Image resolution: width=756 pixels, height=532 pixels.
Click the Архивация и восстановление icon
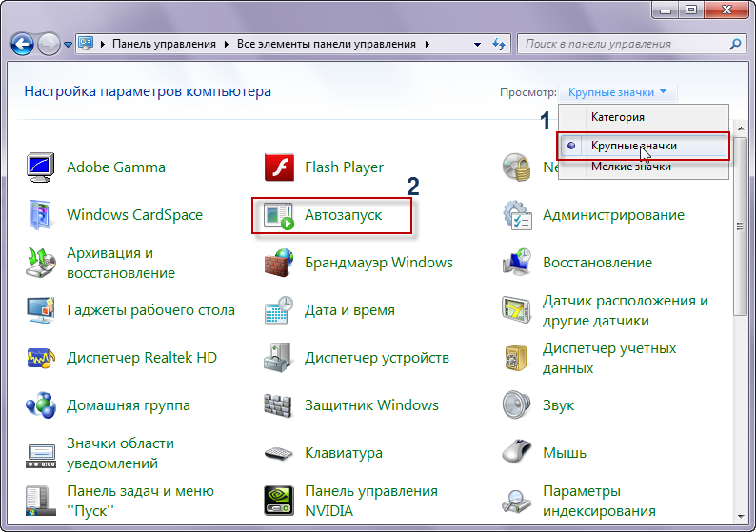40,263
